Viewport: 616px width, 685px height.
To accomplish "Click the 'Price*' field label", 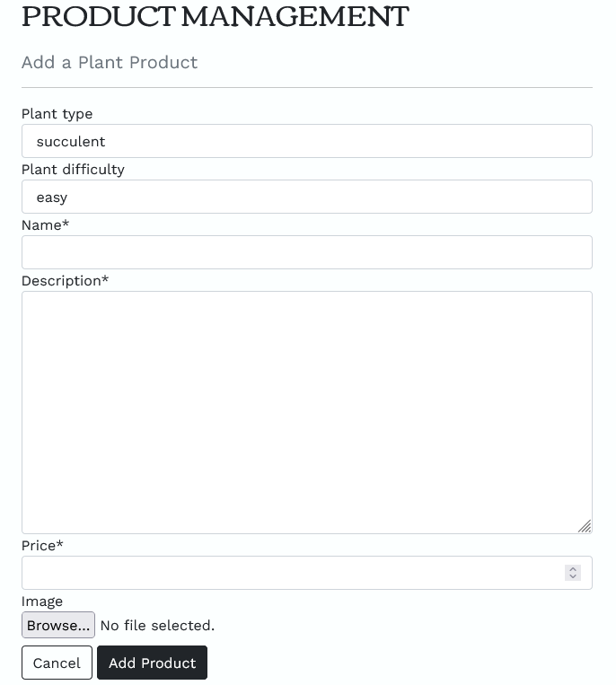I will tap(42, 546).
